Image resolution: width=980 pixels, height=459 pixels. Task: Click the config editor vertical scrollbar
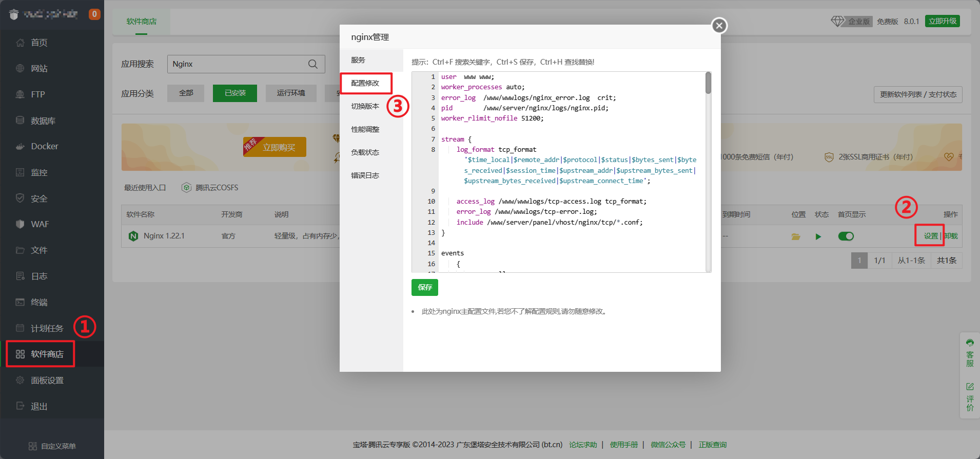tap(708, 172)
